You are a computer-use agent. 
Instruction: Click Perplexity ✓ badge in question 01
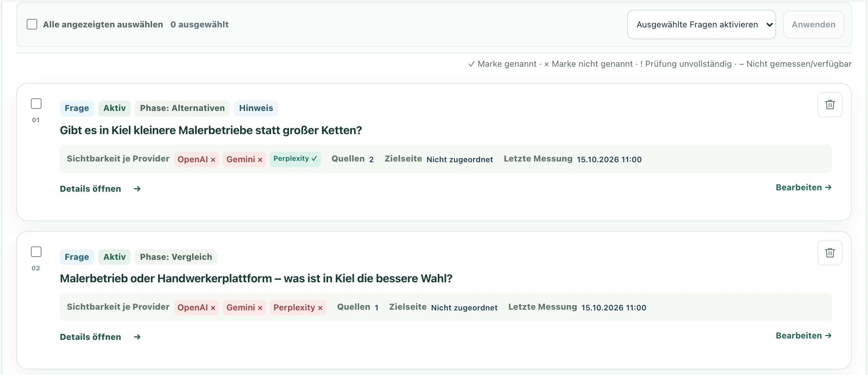pyautogui.click(x=295, y=159)
